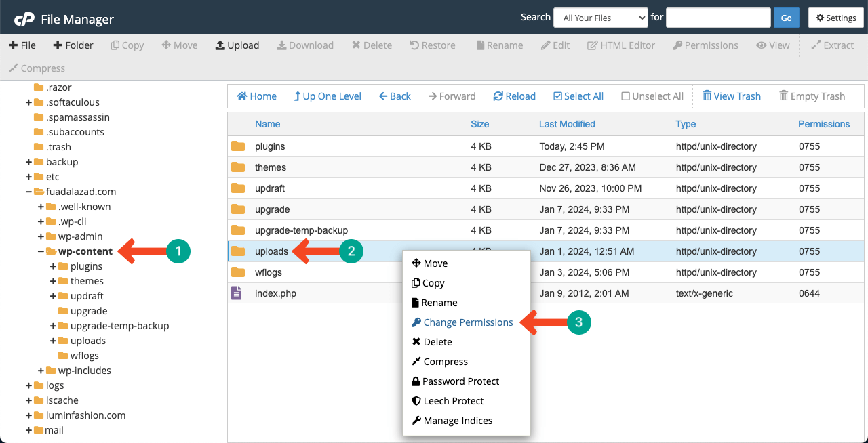Open Settings

[835, 18]
